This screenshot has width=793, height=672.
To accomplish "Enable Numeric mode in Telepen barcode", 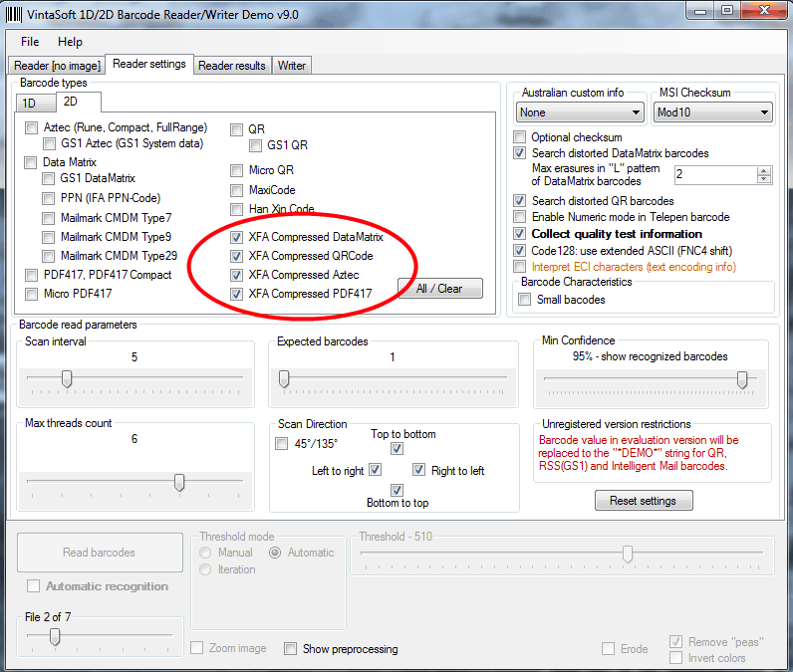I will pos(519,217).
